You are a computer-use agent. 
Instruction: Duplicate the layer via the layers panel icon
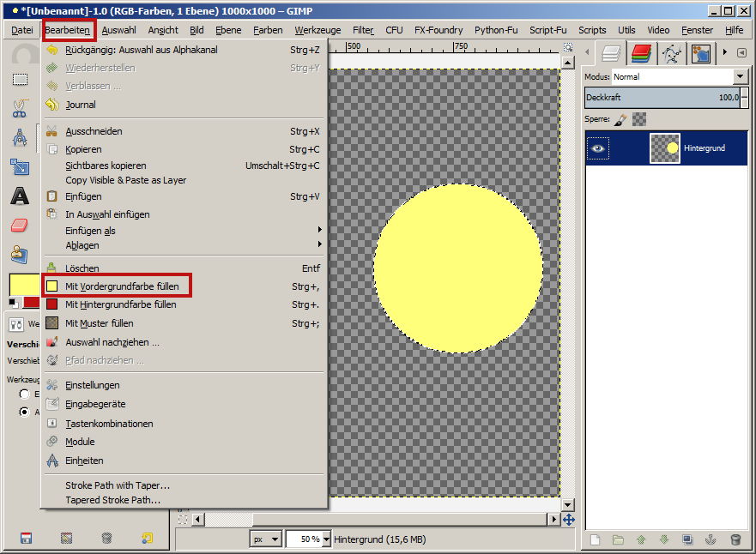(x=687, y=539)
